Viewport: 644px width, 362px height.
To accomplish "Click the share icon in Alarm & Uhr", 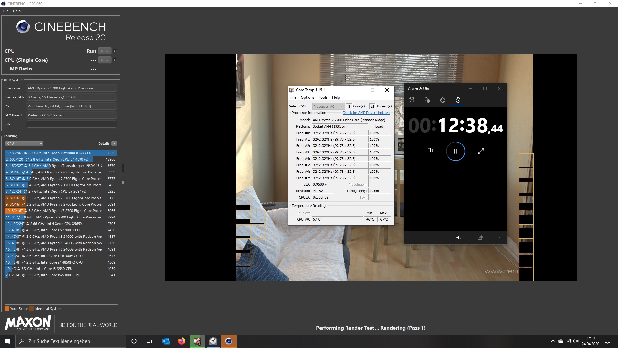I will [x=480, y=238].
